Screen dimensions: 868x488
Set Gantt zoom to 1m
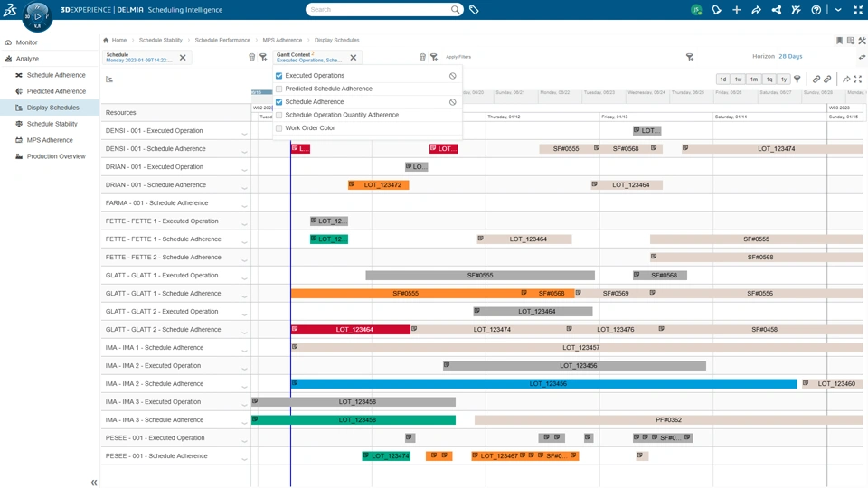click(754, 80)
